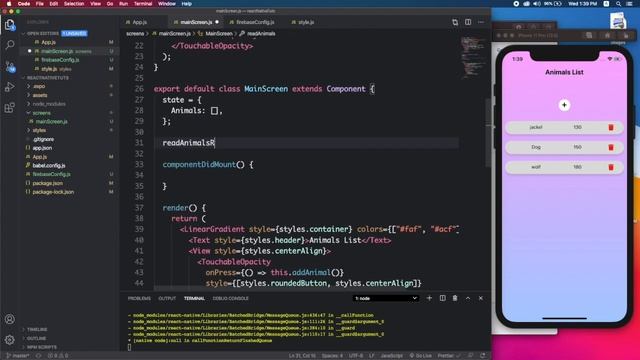Expand the Timeline section
The width and height of the screenshot is (640, 360).
[x=37, y=329]
